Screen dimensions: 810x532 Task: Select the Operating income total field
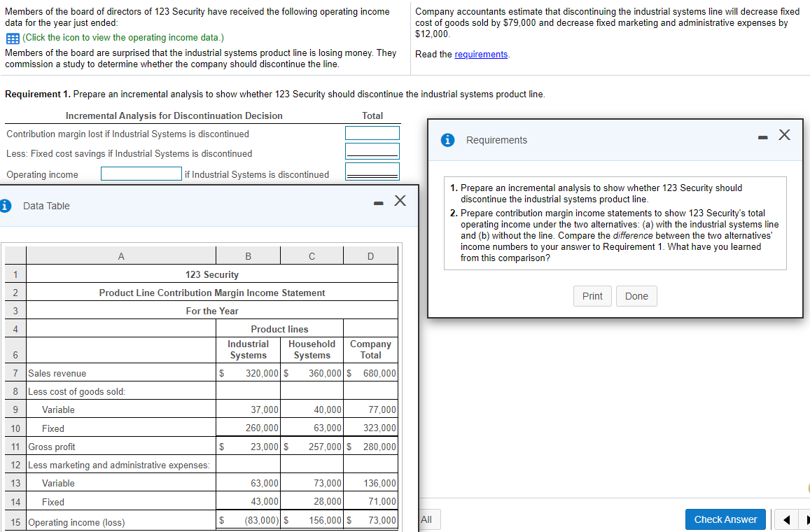click(372, 171)
